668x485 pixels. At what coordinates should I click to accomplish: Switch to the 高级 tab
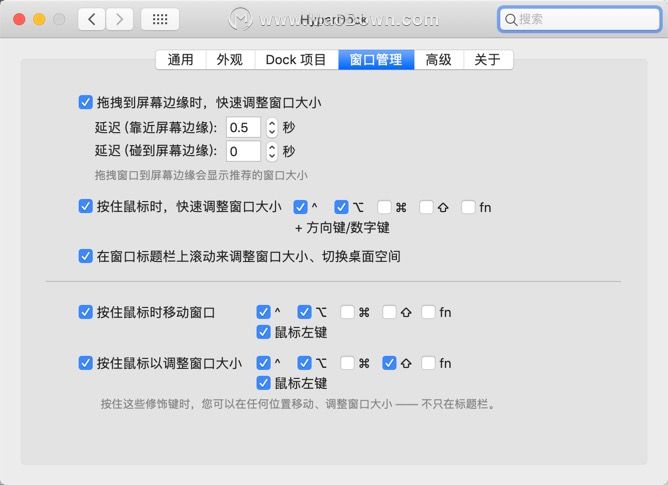[439, 60]
